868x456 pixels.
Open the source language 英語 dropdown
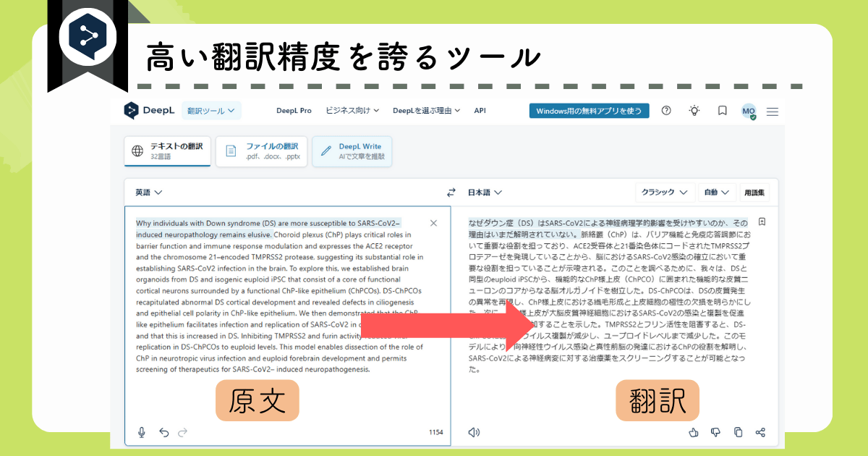click(x=148, y=193)
